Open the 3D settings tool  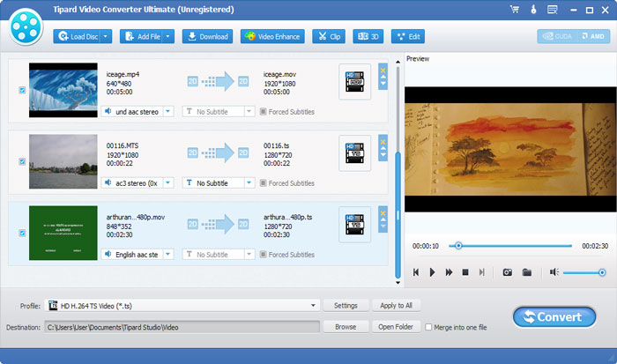pos(368,37)
